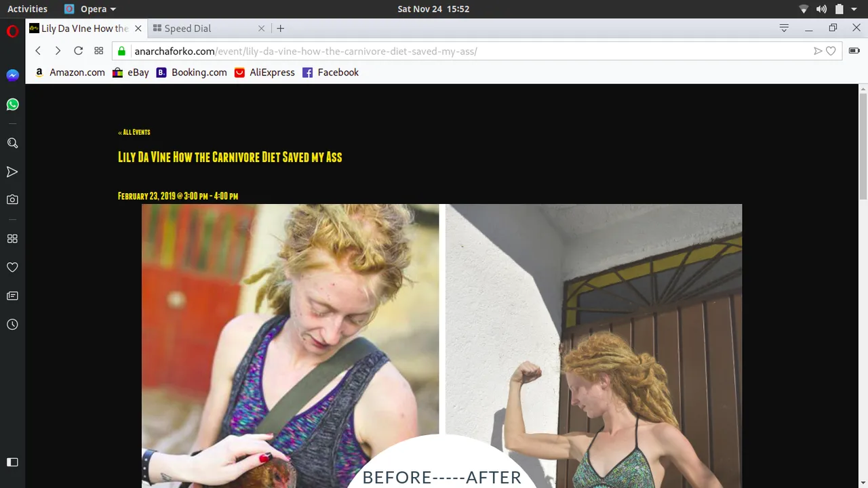
Task: Go back to the previous page
Action: 38,51
